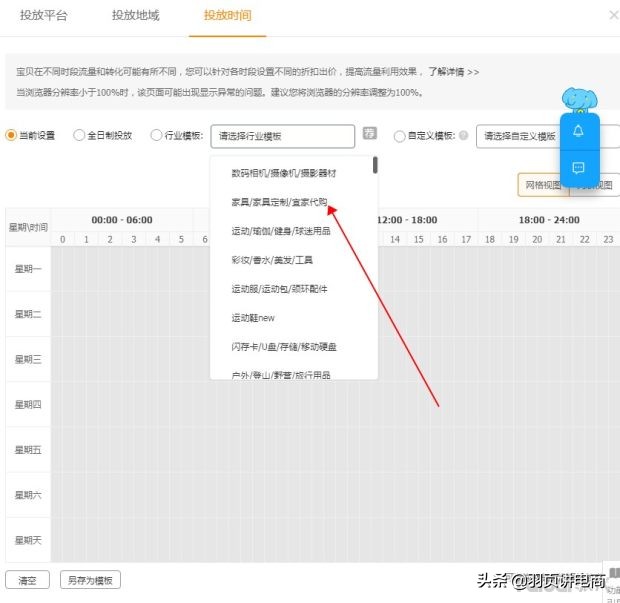
Task: Click hour 21 column header
Action: pos(561,239)
